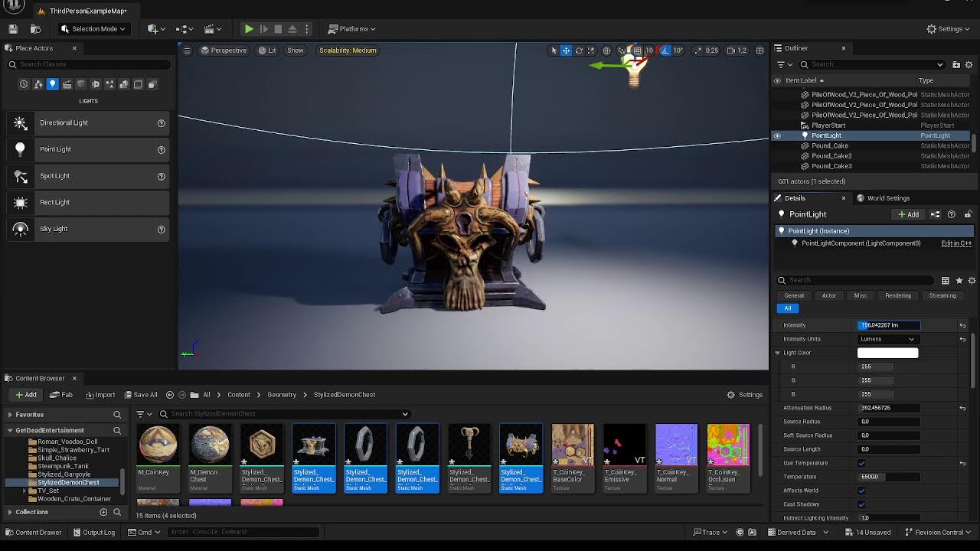Open the Cinematics clapperboard dropdown
Image resolution: width=980 pixels, height=551 pixels.
click(x=213, y=29)
